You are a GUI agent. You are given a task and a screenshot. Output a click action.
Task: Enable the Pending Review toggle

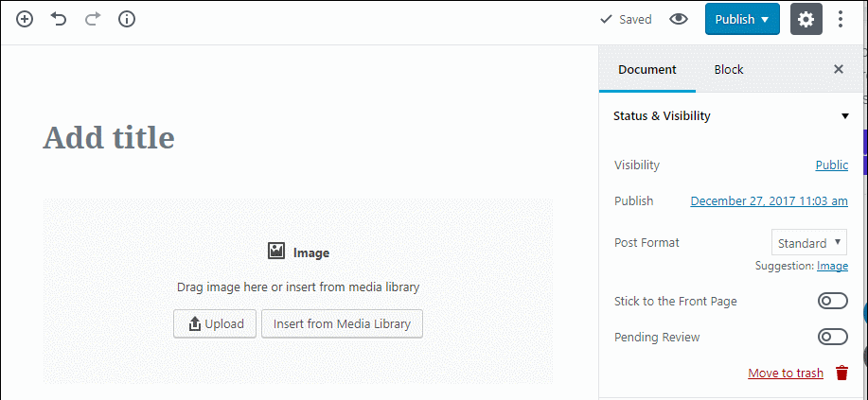coord(833,337)
